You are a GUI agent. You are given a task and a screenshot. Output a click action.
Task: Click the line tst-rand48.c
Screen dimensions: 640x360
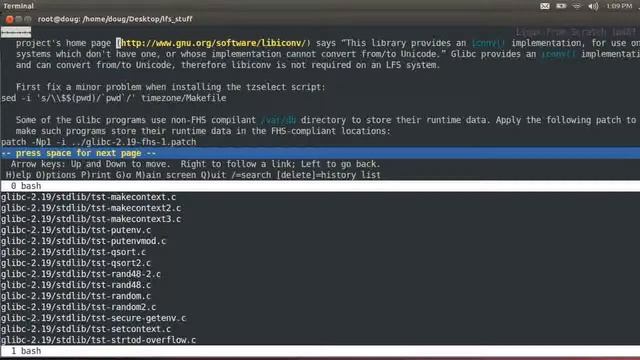coord(76,285)
